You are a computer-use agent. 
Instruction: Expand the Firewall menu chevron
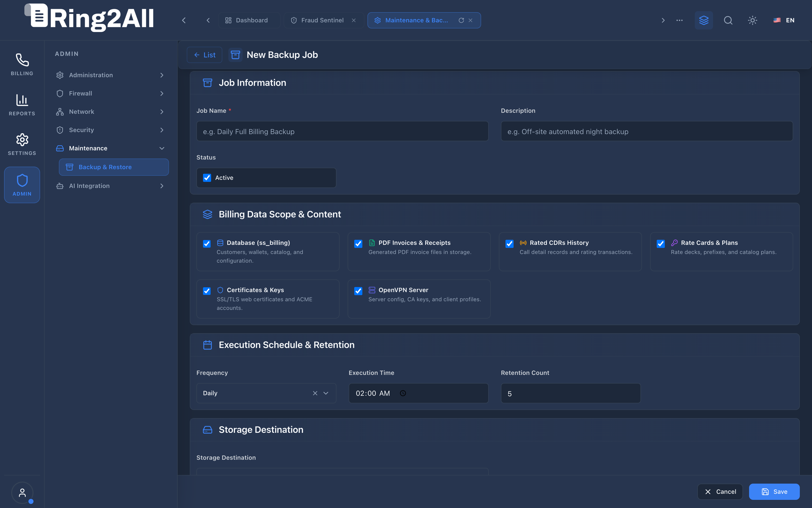click(162, 93)
